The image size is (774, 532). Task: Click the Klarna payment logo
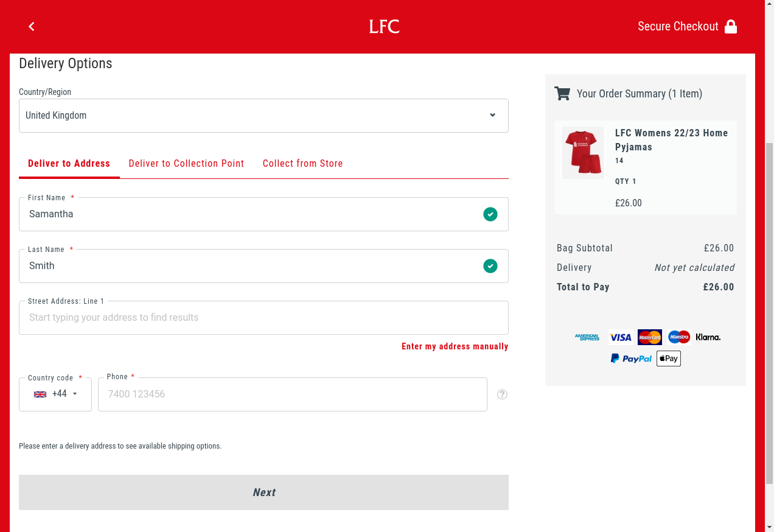[708, 337]
